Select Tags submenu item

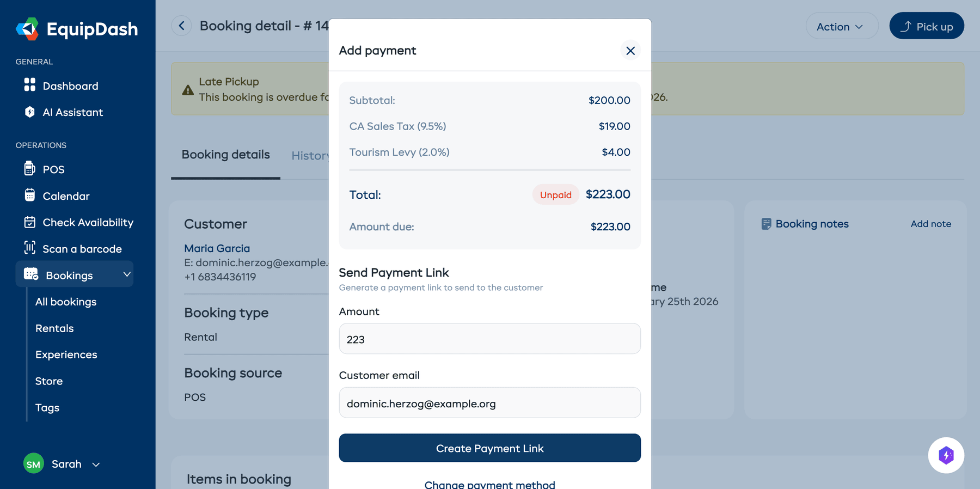(47, 408)
